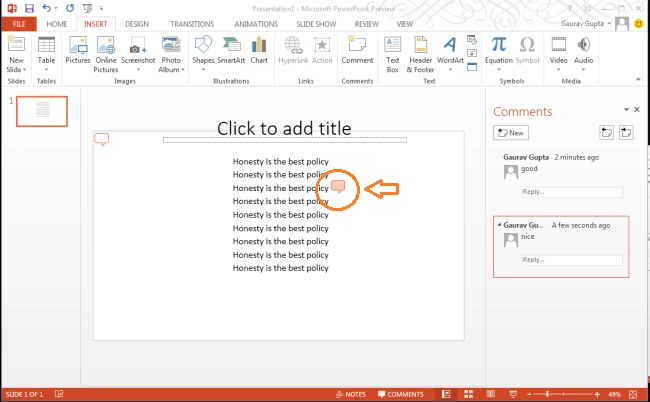Zoom in with the plus button
Screen dimensions: 650x402
[x=597, y=394]
